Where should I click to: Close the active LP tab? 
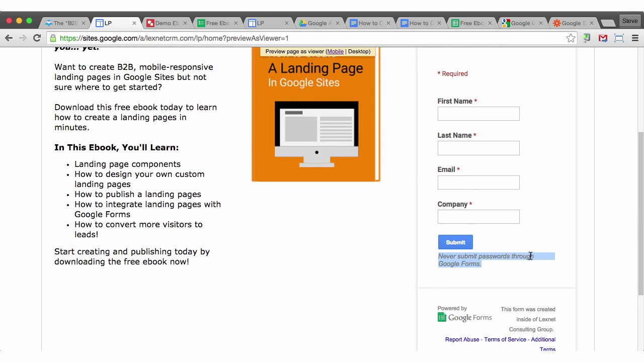[134, 23]
